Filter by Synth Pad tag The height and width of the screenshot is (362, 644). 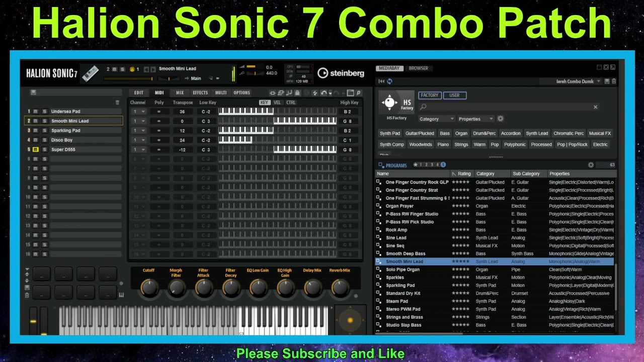(390, 134)
